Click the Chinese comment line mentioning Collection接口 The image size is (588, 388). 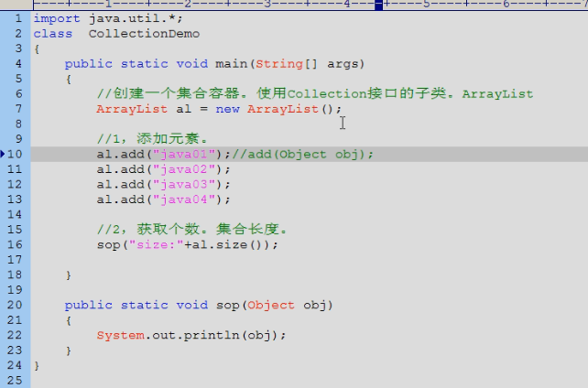coord(315,93)
